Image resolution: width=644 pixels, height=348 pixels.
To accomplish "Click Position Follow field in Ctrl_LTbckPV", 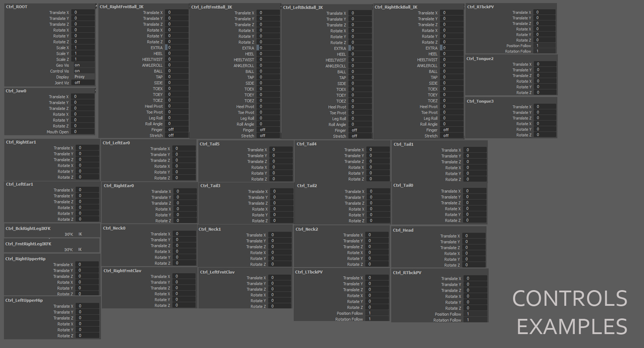I will [x=377, y=313].
